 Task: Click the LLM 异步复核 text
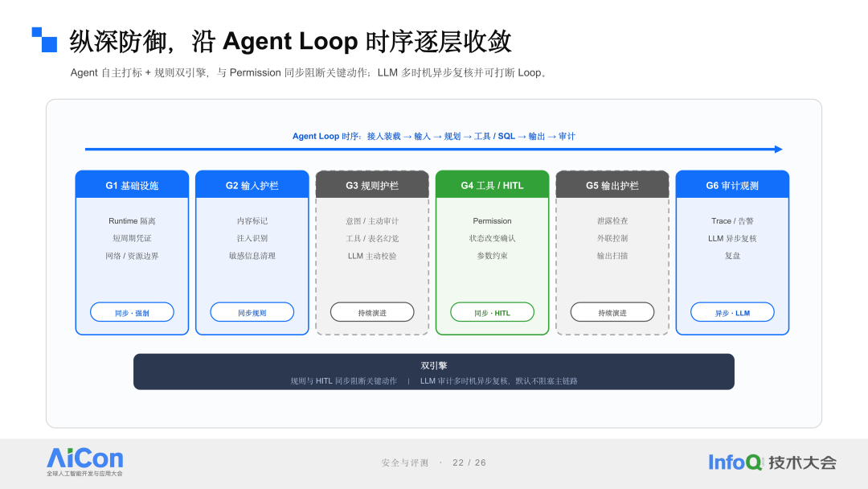pyautogui.click(x=732, y=238)
